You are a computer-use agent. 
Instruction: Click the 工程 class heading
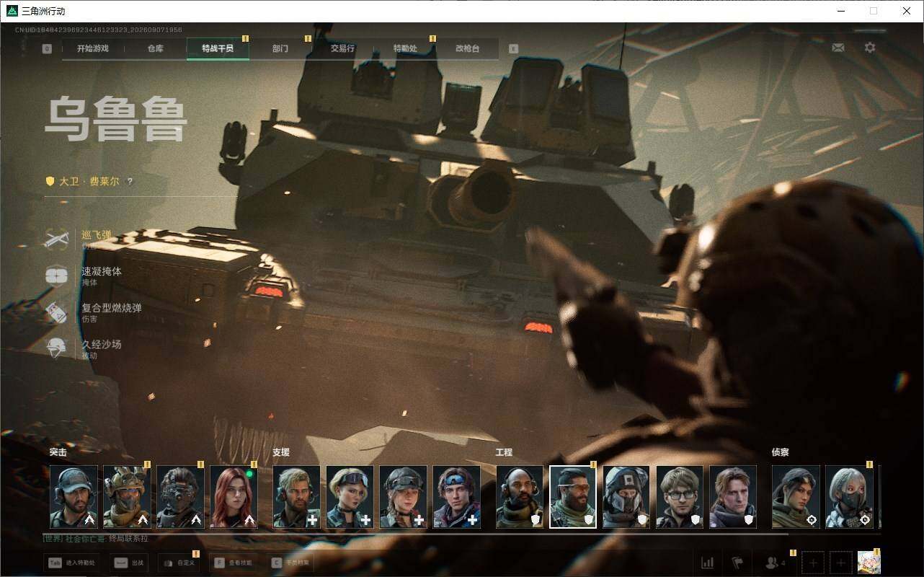pos(504,452)
